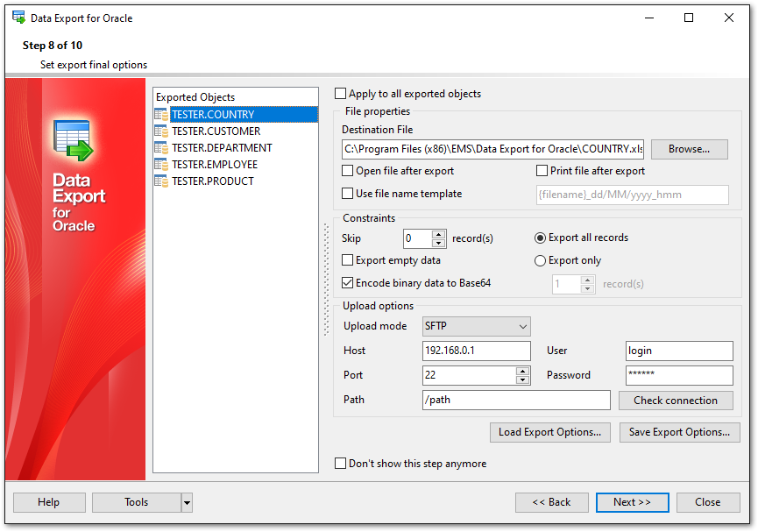Click the Host address input field
758x532 pixels.
[476, 351]
